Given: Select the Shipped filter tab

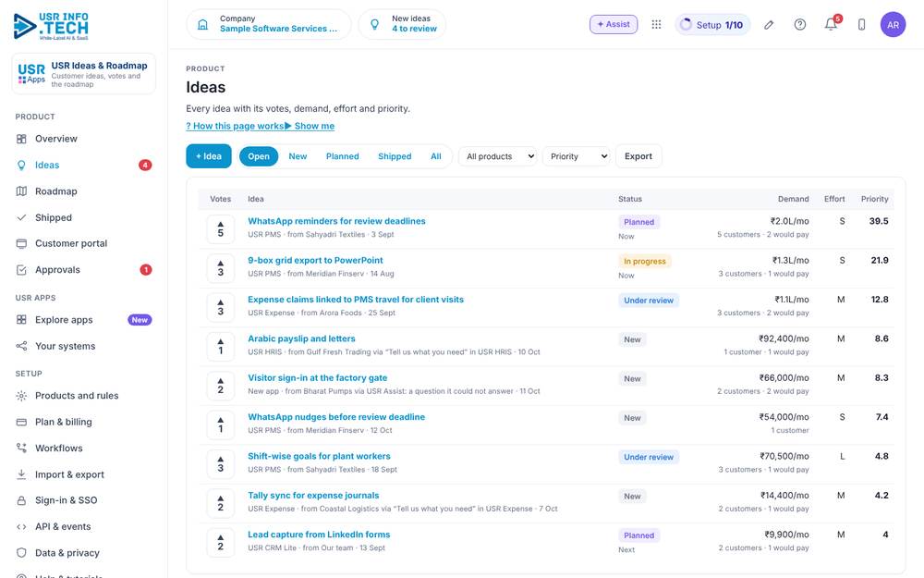Looking at the screenshot, I should pyautogui.click(x=395, y=156).
